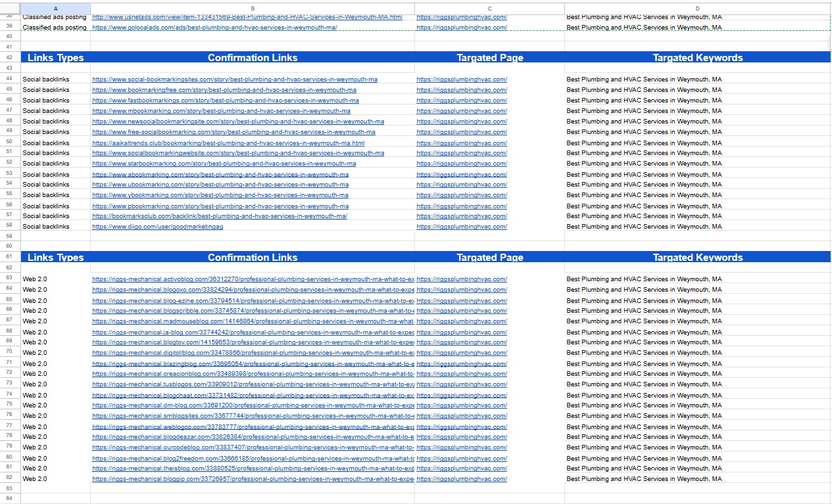The width and height of the screenshot is (832, 504).
Task: Open the ubookmarking.com story link
Action: coord(220,185)
